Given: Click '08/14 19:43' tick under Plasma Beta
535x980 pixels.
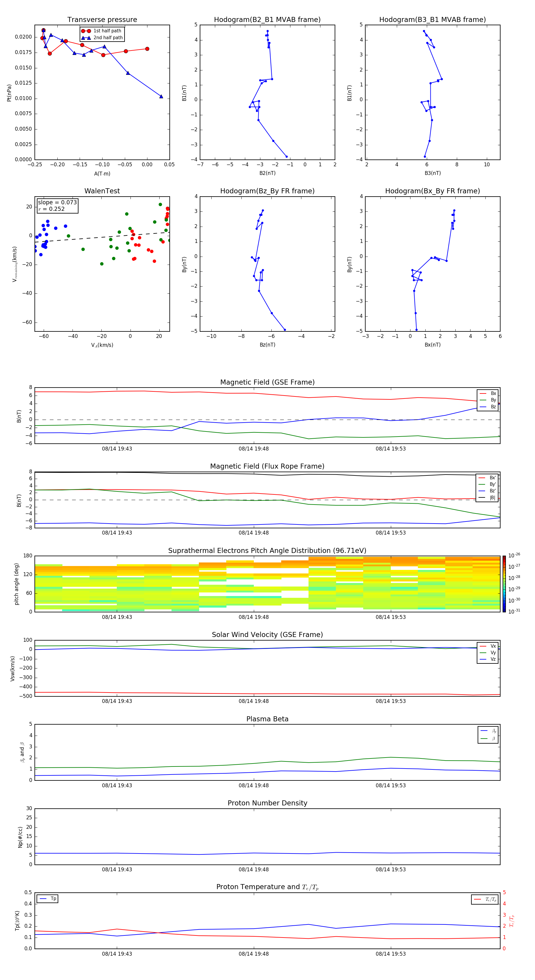Looking at the screenshot, I should pyautogui.click(x=117, y=785).
